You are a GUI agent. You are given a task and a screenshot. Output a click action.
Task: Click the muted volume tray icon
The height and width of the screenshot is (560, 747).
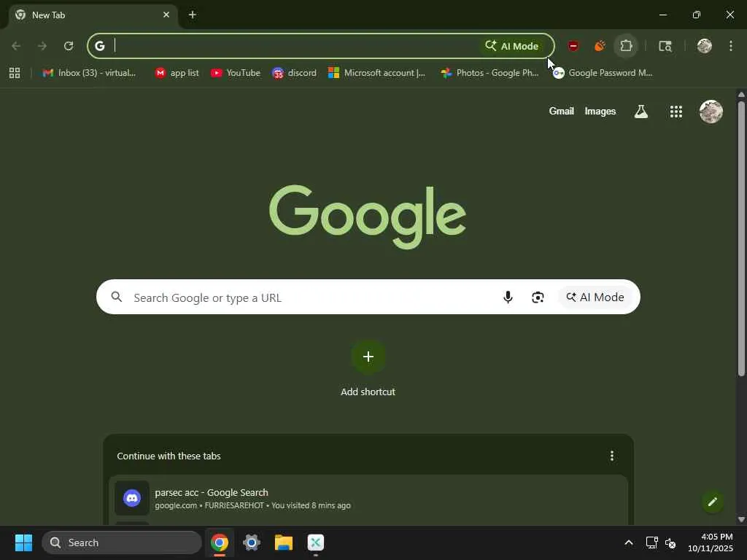(x=670, y=542)
